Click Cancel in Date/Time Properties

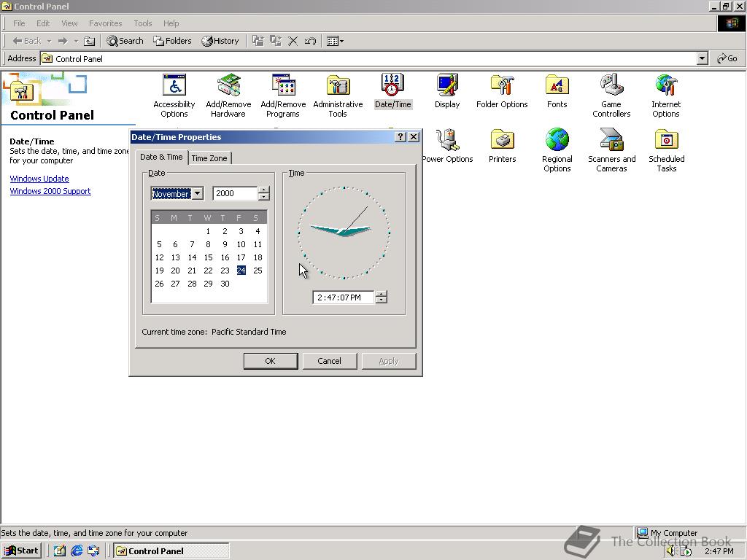[329, 361]
